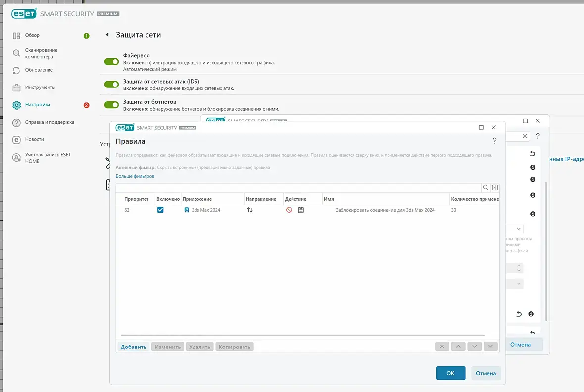Move rule down with down chevron button
The height and width of the screenshot is (392, 584).
point(475,347)
